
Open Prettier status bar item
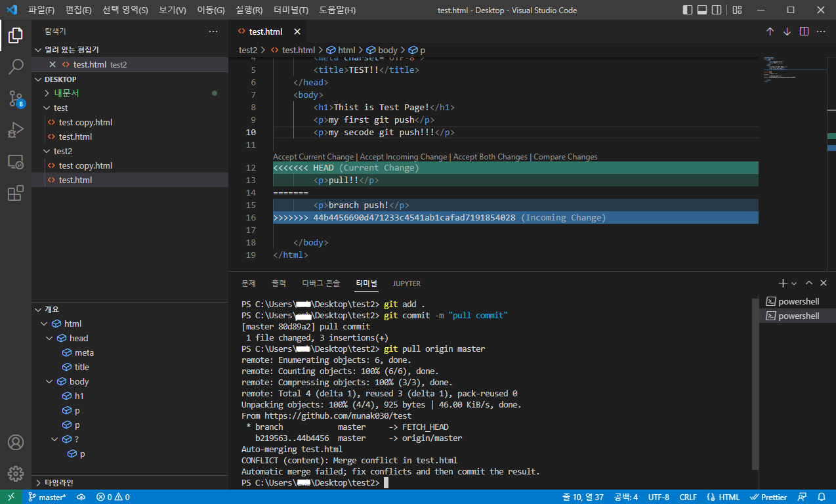click(768, 497)
